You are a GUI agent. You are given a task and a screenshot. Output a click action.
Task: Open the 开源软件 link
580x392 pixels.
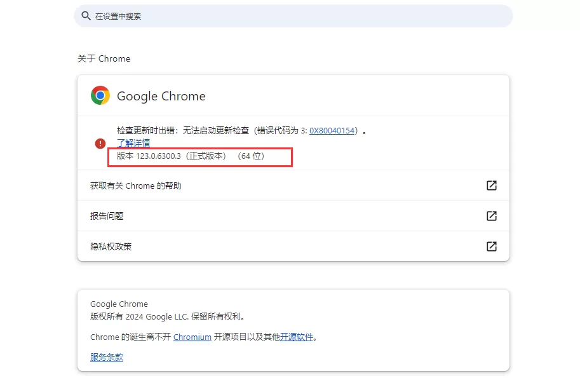pos(296,337)
